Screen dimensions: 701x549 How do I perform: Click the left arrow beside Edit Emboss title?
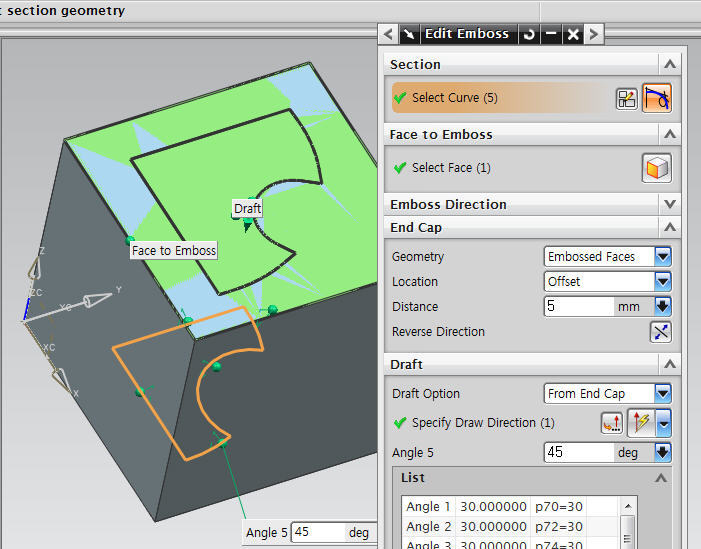[x=389, y=34]
